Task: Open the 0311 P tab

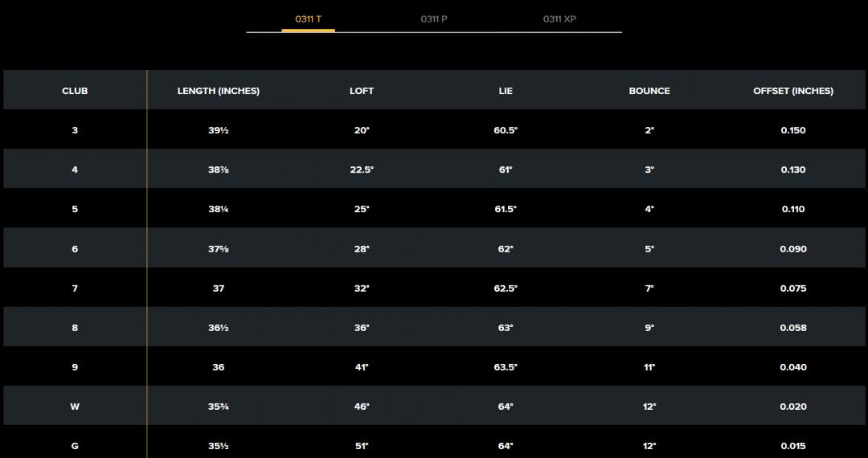Action: pyautogui.click(x=434, y=18)
